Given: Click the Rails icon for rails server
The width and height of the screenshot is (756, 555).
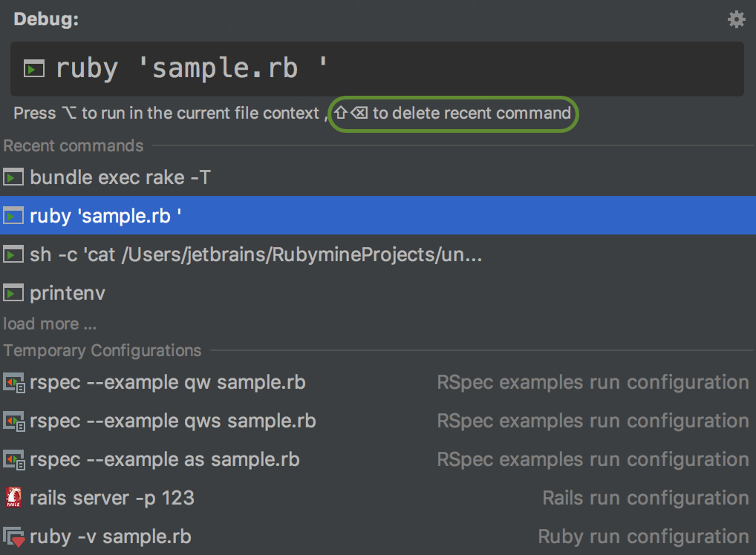Looking at the screenshot, I should click(x=13, y=498).
